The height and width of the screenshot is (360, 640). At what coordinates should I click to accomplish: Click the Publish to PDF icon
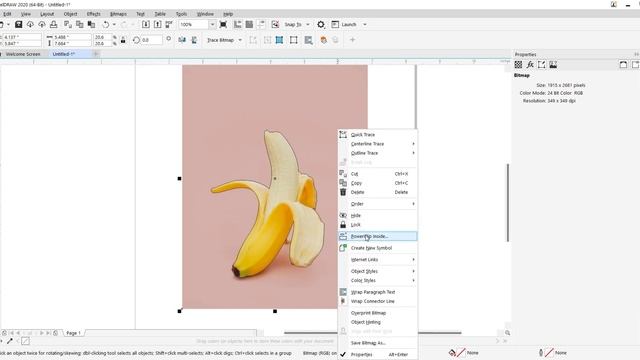(x=169, y=24)
